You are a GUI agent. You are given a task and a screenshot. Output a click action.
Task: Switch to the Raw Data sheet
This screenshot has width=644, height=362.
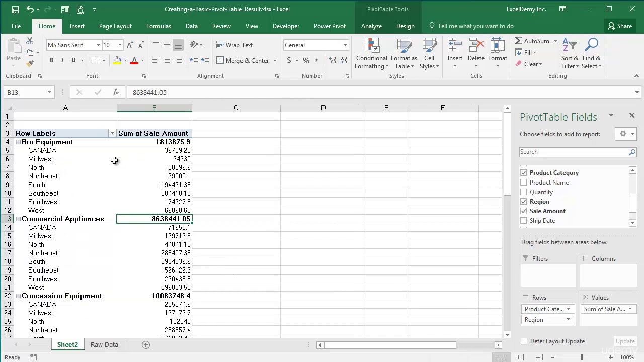click(x=104, y=344)
